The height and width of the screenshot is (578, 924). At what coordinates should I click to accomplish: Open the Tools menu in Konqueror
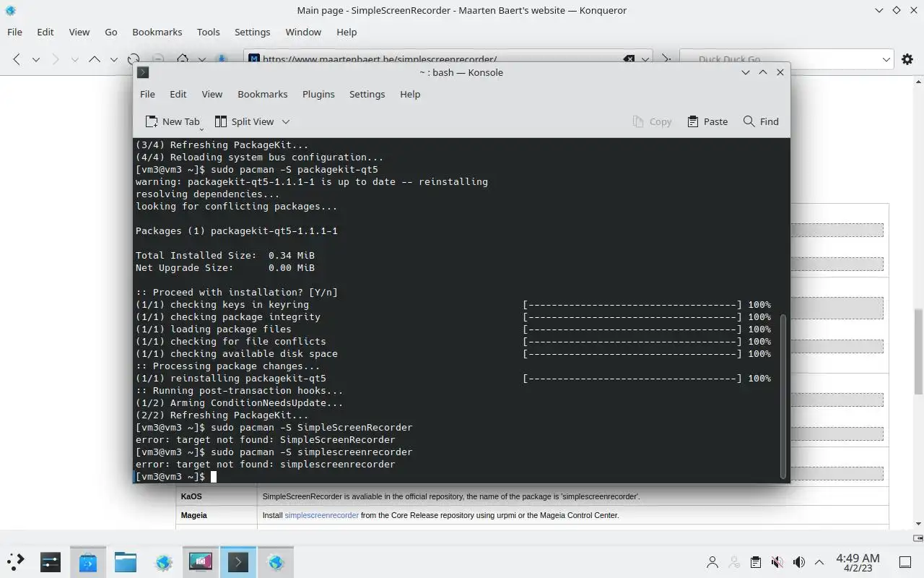tap(208, 32)
